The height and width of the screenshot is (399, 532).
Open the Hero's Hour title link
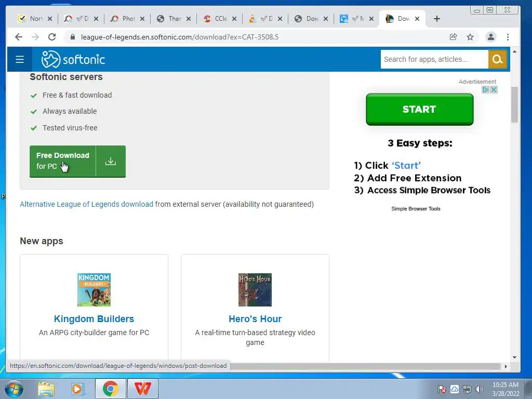[x=255, y=319]
